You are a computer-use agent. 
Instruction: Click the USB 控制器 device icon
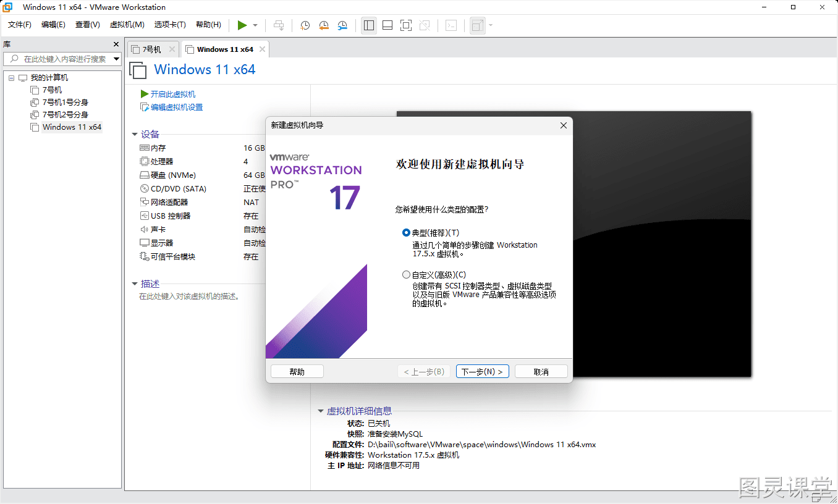point(145,216)
